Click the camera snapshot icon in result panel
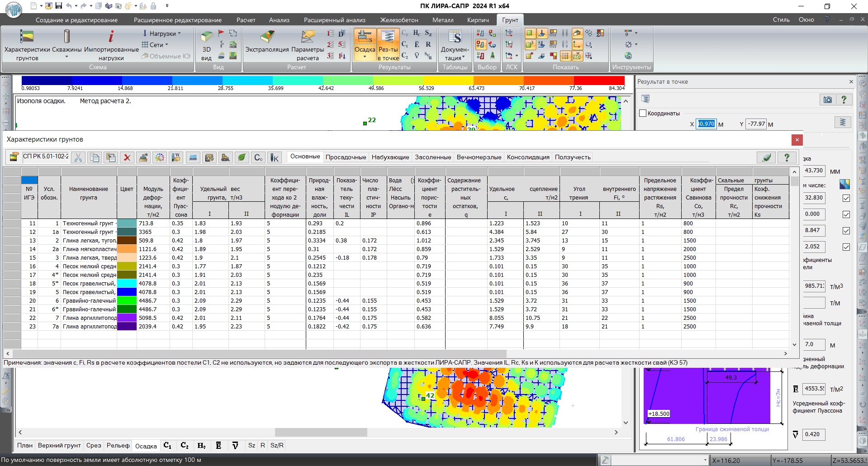The width and height of the screenshot is (868, 466). point(827,100)
